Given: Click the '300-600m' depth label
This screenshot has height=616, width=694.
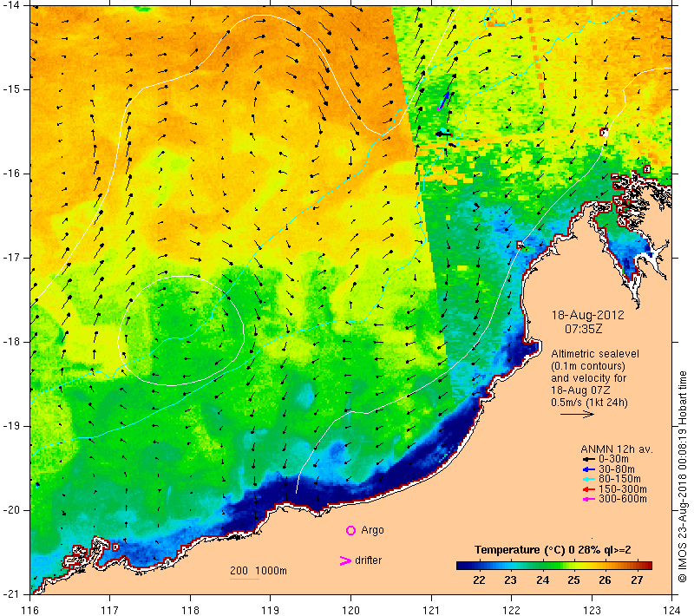Looking at the screenshot, I should (x=623, y=499).
